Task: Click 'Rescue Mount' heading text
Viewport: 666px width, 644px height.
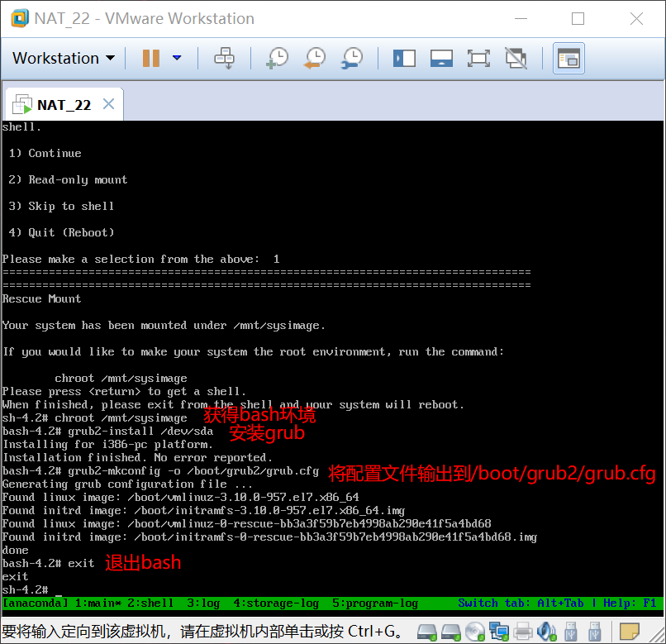Action: [x=41, y=298]
